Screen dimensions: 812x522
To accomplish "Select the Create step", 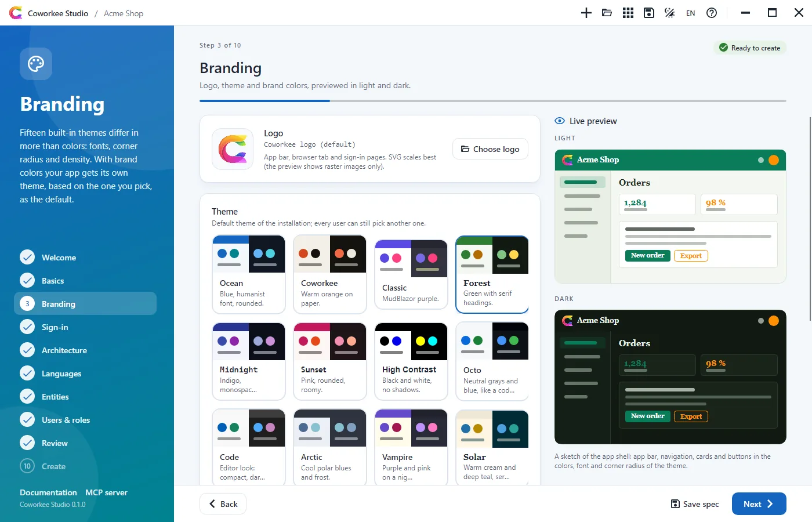I will click(x=85, y=466).
